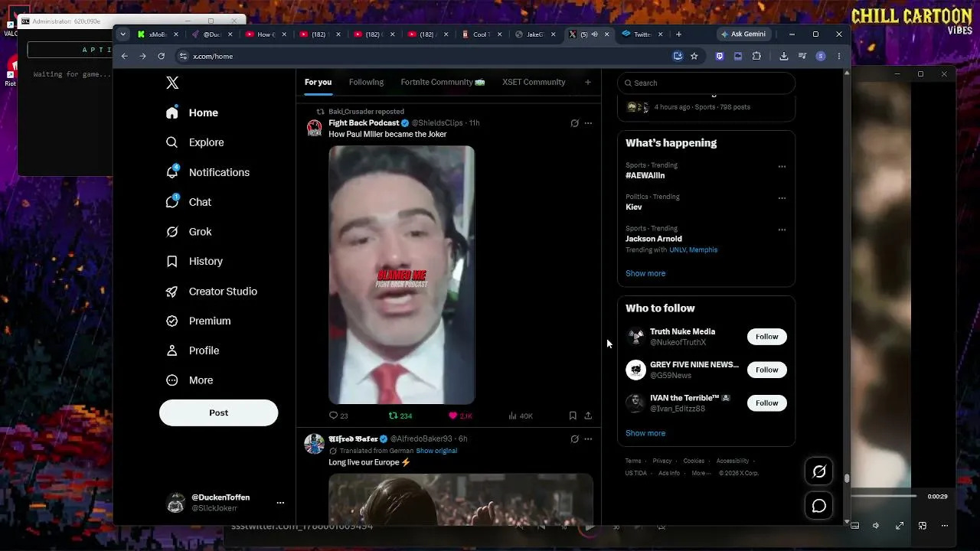Open the Creator Studio icon

click(x=172, y=292)
